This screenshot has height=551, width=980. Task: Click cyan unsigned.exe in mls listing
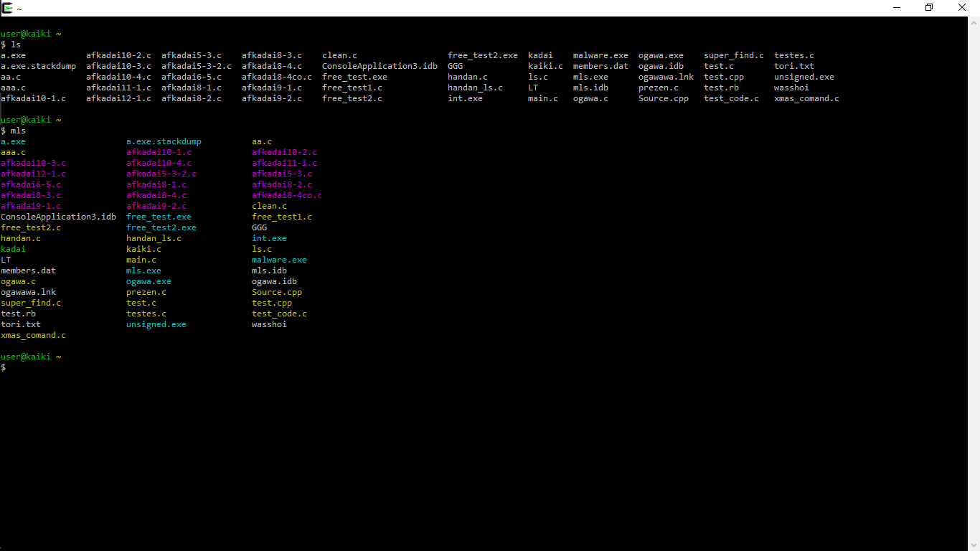pyautogui.click(x=156, y=324)
